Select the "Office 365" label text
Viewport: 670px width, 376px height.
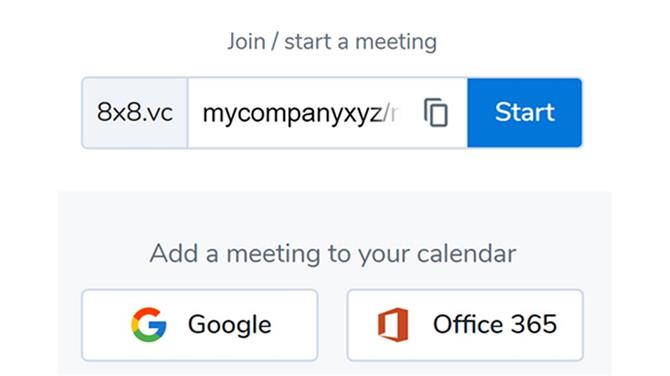coord(495,324)
